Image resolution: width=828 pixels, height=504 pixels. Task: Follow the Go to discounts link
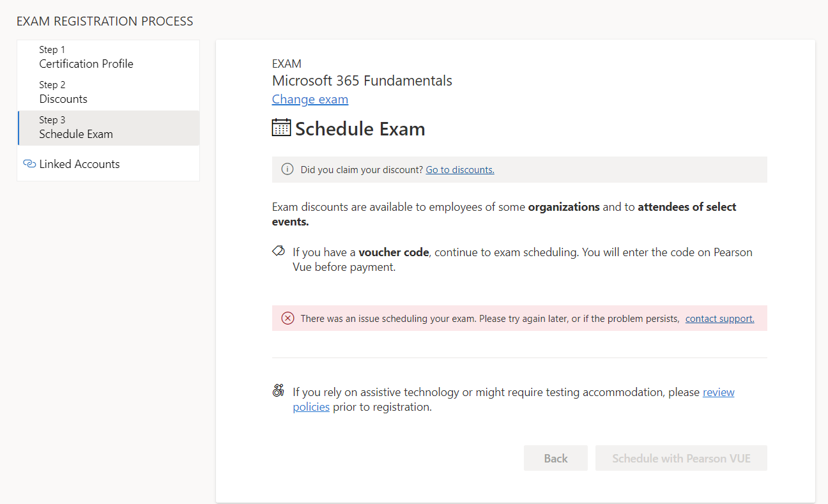point(460,170)
